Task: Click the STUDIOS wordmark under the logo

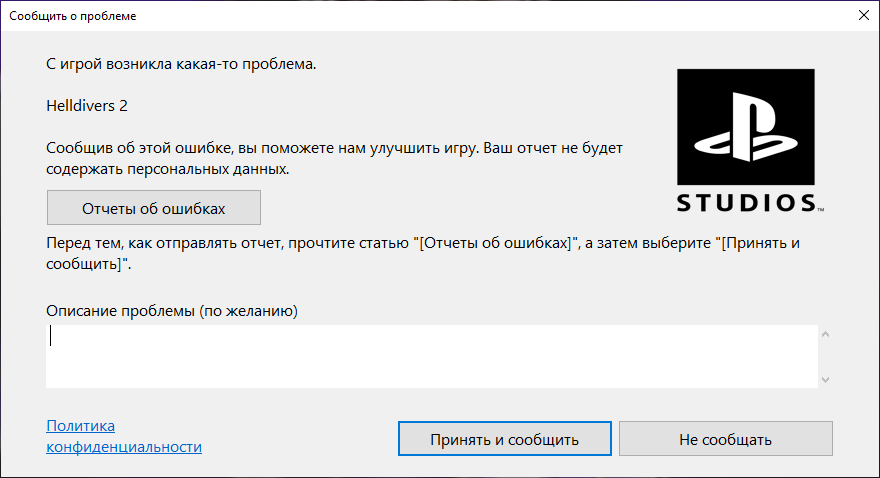Action: pyautogui.click(x=750, y=203)
